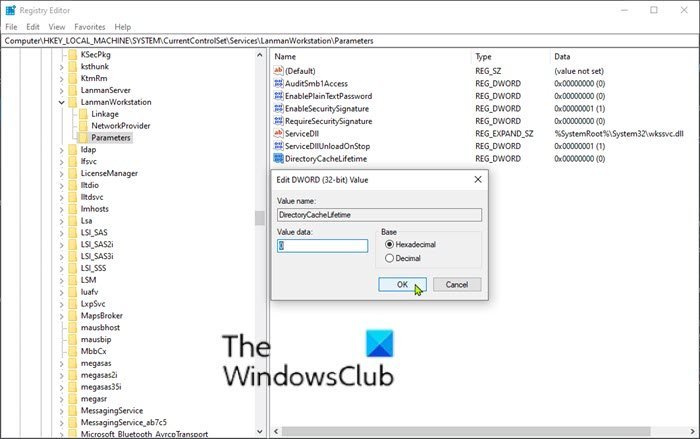The image size is (700, 439).
Task: Open the Help menu
Action: tap(123, 27)
